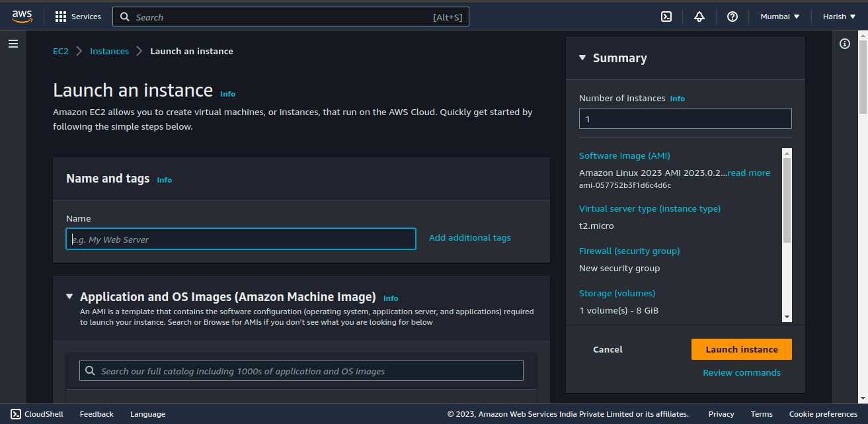Screen dimensions: 868x424
Task: Click the magnifier in top search bar
Action: click(x=124, y=17)
